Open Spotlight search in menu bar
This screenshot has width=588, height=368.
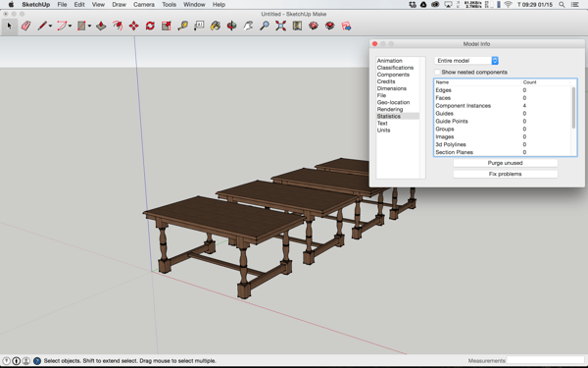[562, 5]
